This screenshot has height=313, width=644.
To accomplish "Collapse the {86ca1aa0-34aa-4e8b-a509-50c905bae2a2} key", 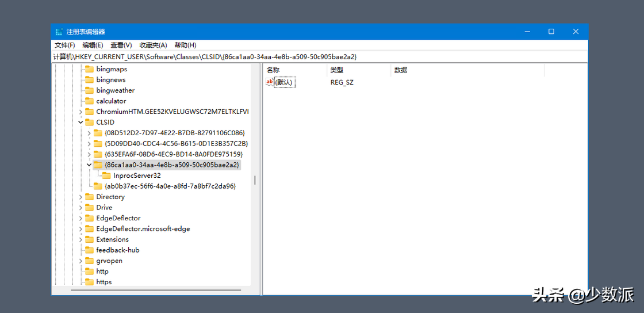I will [89, 165].
